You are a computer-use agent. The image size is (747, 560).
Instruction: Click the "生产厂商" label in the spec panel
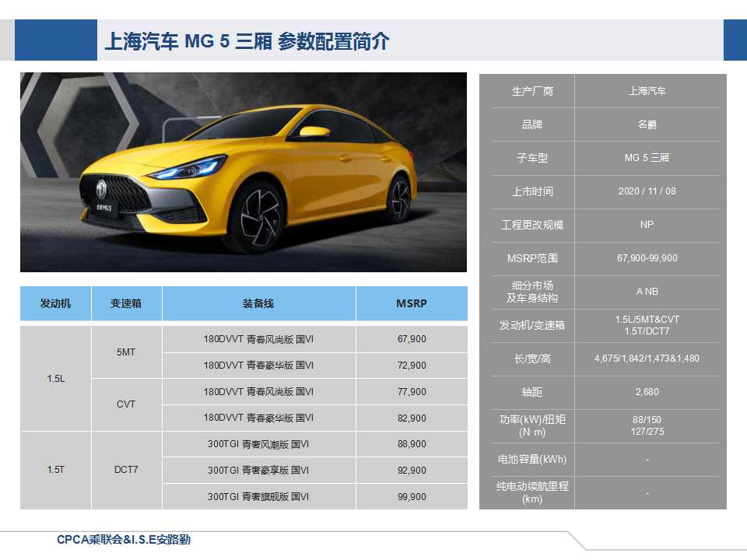(x=532, y=91)
